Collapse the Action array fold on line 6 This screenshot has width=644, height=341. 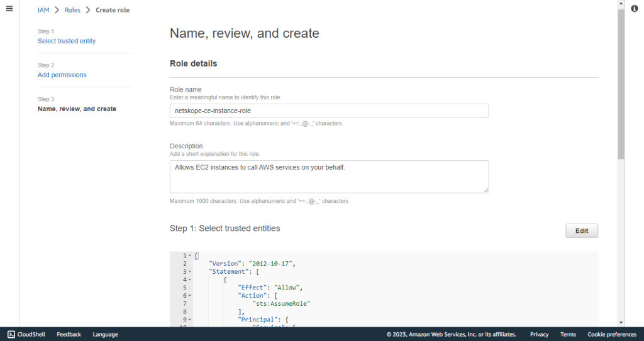pyautogui.click(x=190, y=296)
